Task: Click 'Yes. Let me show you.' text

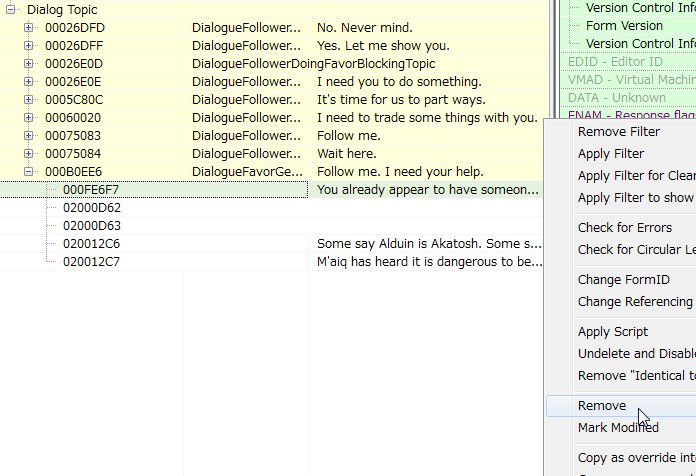Action: point(384,45)
